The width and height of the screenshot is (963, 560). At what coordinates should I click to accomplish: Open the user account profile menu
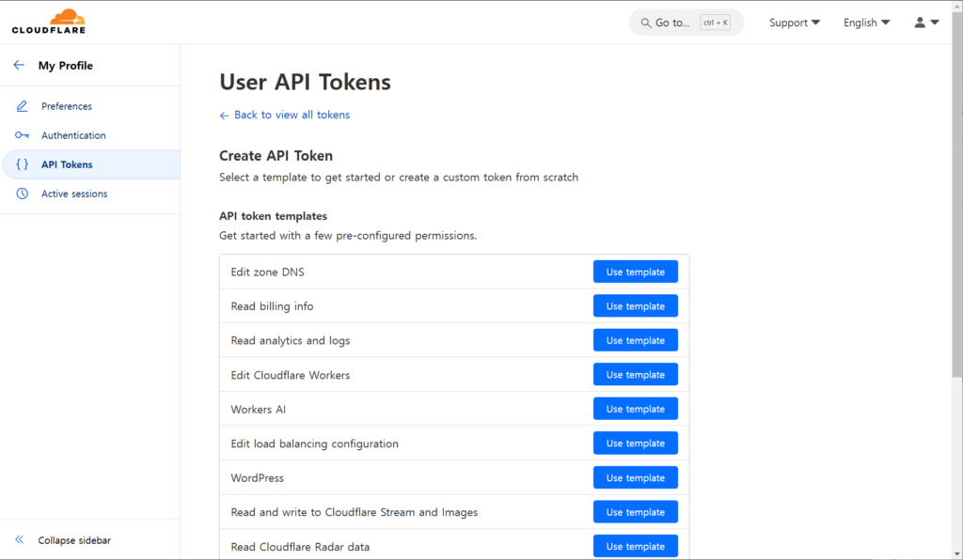click(925, 23)
